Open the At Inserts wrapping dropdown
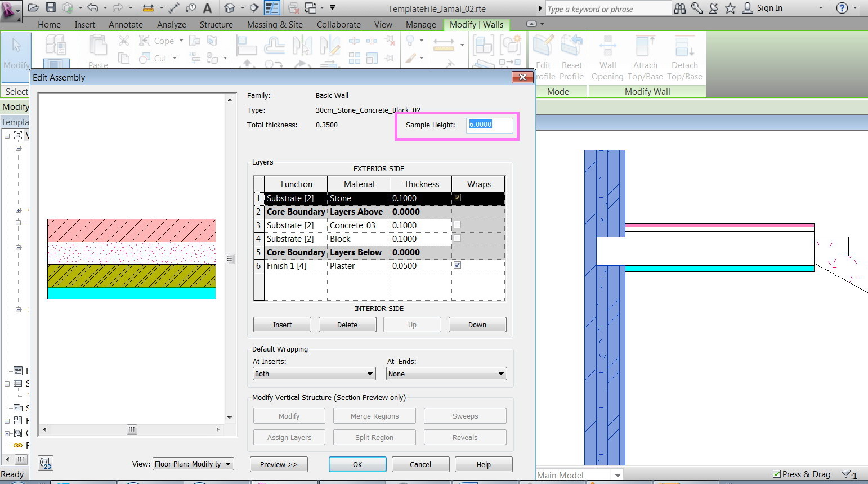The height and width of the screenshot is (484, 868). click(x=314, y=374)
